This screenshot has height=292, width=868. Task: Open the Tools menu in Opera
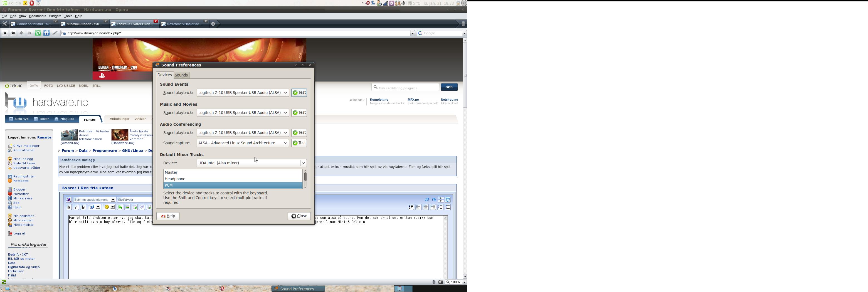[x=68, y=16]
